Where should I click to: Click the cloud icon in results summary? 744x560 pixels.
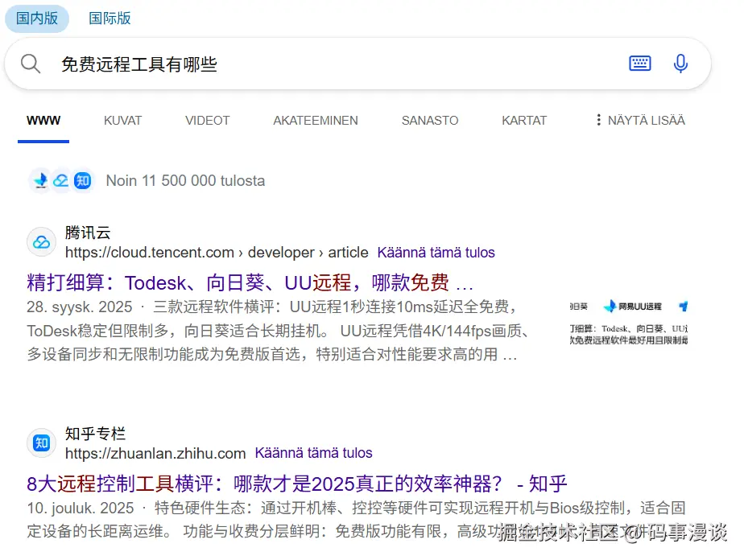click(x=60, y=181)
